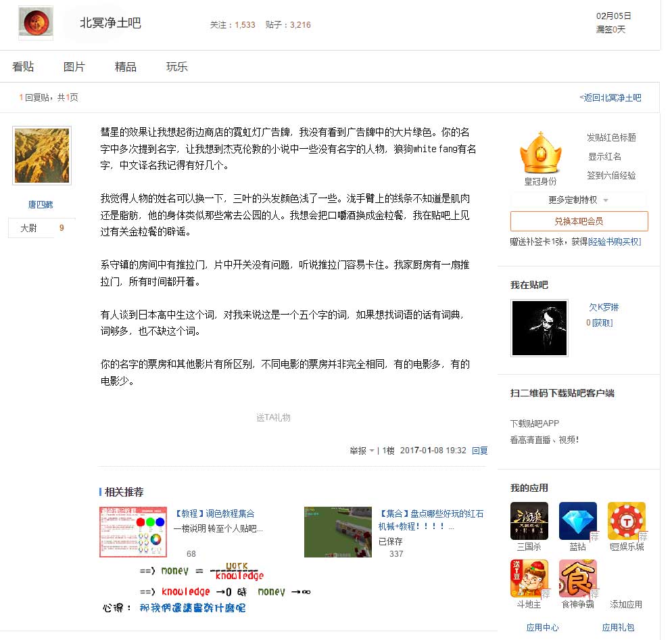The image size is (672, 640).
Task: Click reply count 68 under 调色教程
Action: (x=191, y=554)
